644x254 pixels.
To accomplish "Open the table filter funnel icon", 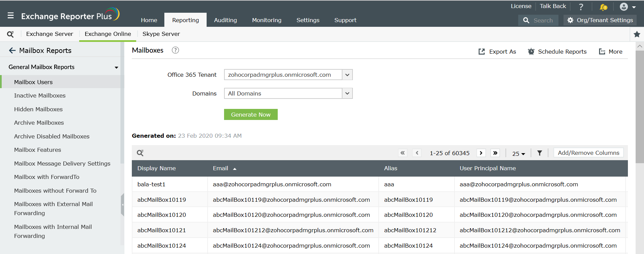I will [539, 153].
